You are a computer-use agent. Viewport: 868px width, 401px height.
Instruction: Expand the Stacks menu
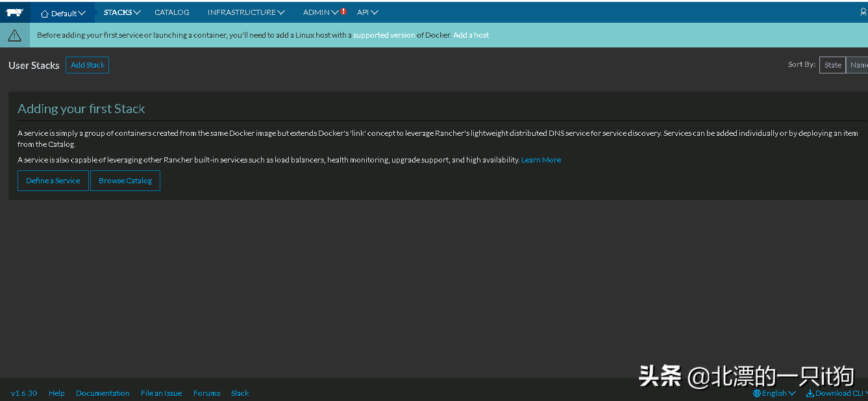pyautogui.click(x=122, y=12)
